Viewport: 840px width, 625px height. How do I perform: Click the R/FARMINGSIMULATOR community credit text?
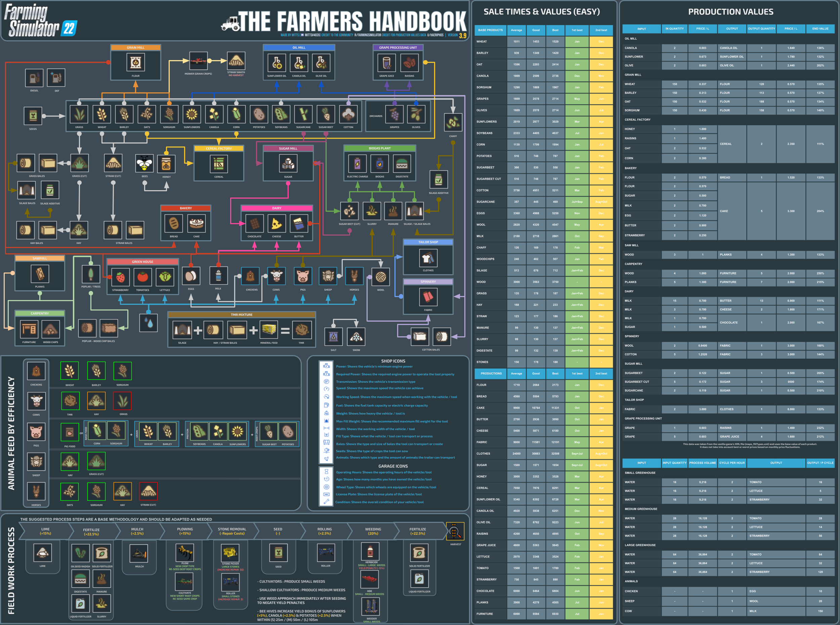pos(368,35)
